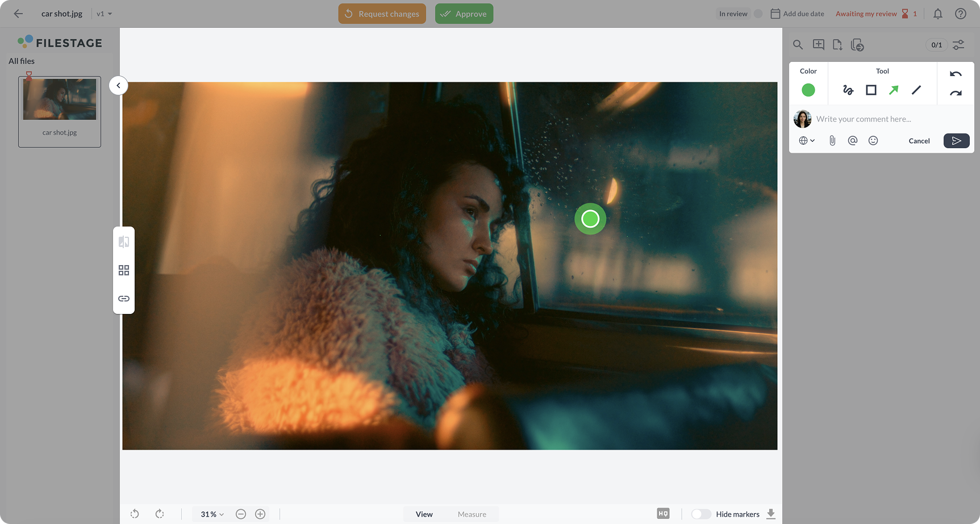This screenshot has width=980, height=524.
Task: Open the emoji picker
Action: [x=873, y=140]
